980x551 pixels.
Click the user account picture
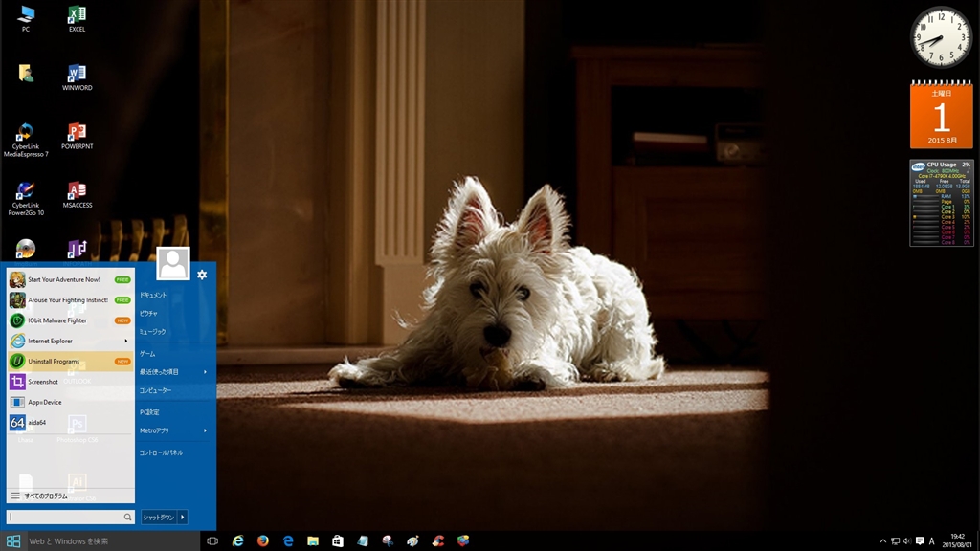coord(173,264)
